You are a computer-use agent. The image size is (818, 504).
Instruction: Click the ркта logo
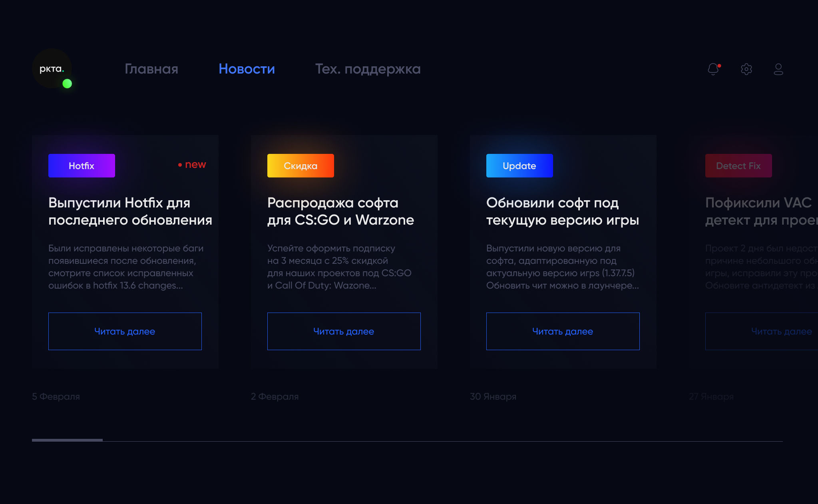52,69
